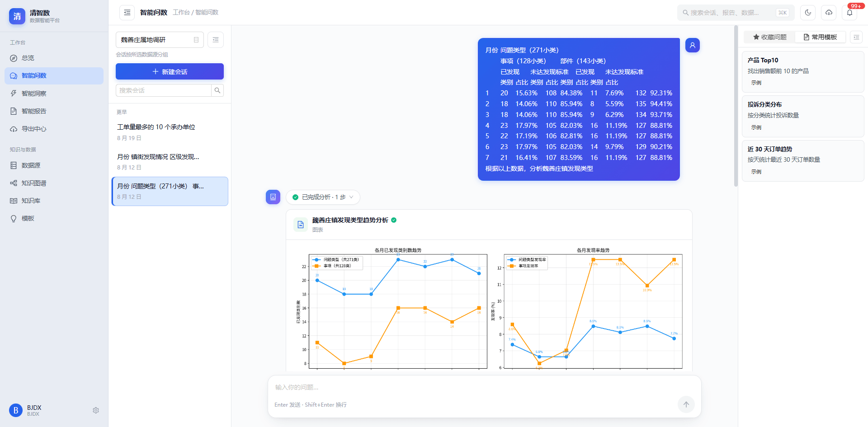Click the 导出中心 cloud icon

pyautogui.click(x=14, y=129)
